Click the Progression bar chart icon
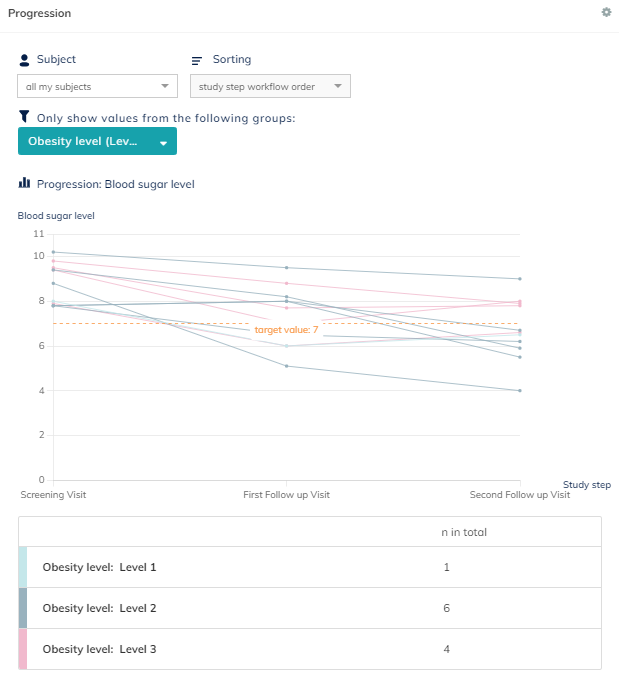The width and height of the screenshot is (619, 673). [24, 183]
